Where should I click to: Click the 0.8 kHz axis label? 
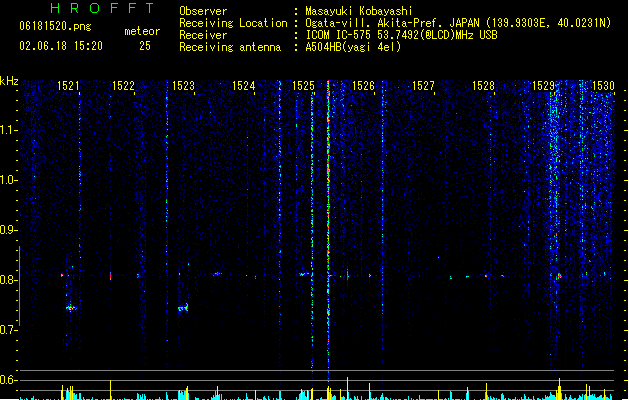8,280
